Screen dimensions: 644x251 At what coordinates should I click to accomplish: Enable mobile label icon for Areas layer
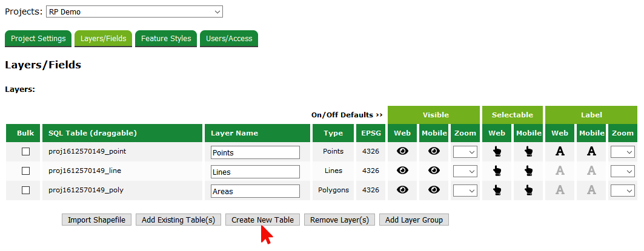point(591,191)
